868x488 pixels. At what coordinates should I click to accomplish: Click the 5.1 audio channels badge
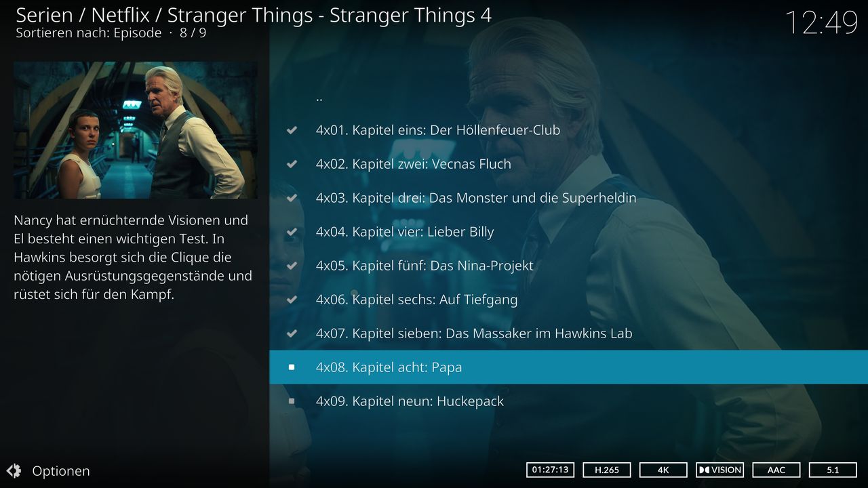point(833,470)
